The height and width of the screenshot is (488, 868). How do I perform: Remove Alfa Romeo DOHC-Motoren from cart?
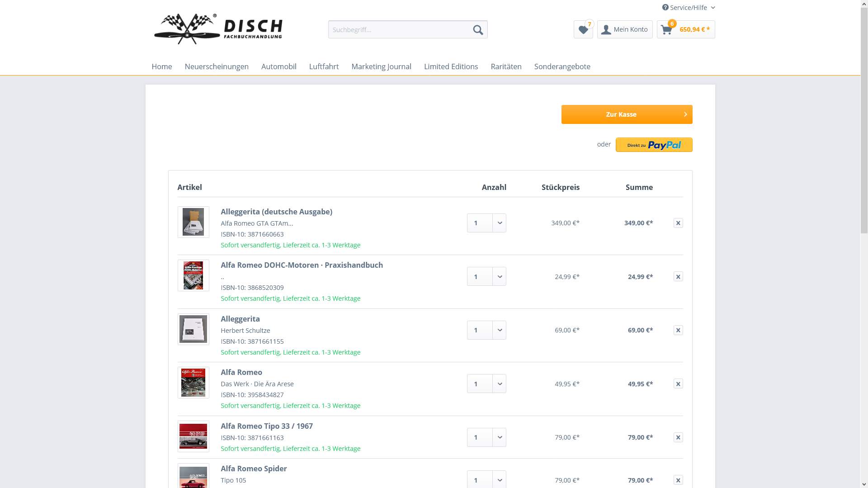point(678,277)
